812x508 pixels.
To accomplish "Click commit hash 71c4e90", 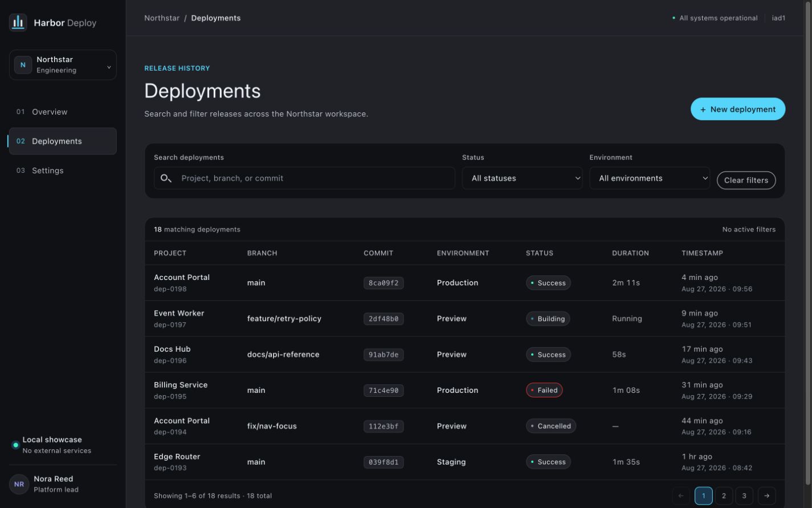I will (x=383, y=391).
